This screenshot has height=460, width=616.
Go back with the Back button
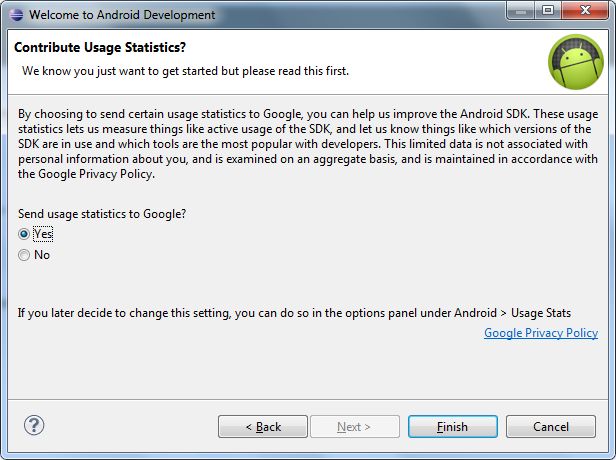pyautogui.click(x=263, y=427)
